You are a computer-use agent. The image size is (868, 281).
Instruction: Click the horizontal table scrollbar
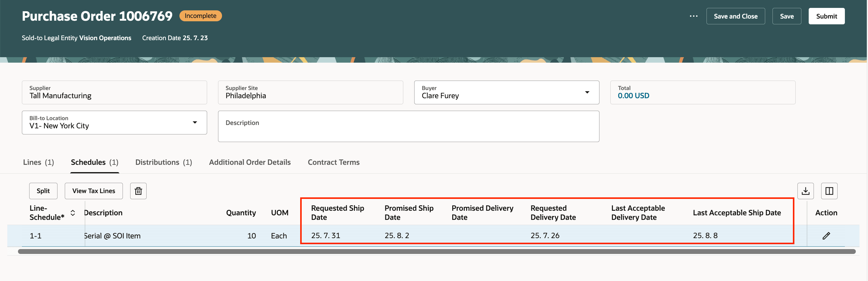[437, 252]
